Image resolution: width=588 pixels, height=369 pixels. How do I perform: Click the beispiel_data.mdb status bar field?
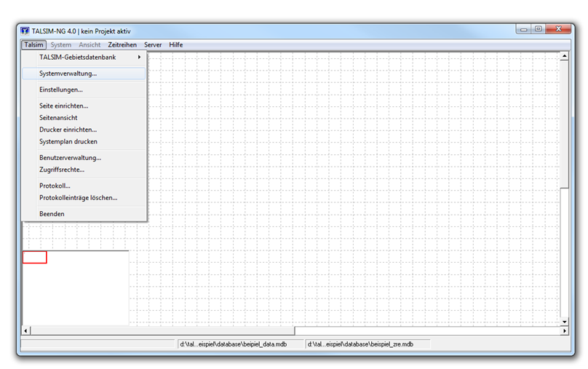click(x=242, y=344)
